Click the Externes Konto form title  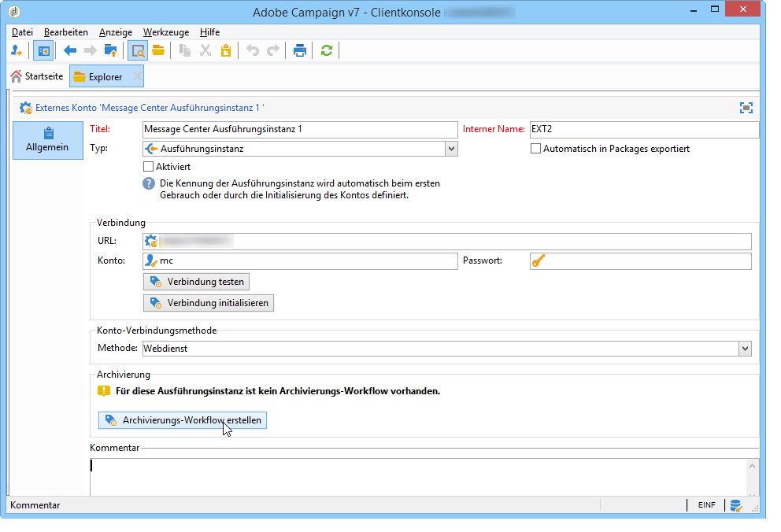pos(150,108)
